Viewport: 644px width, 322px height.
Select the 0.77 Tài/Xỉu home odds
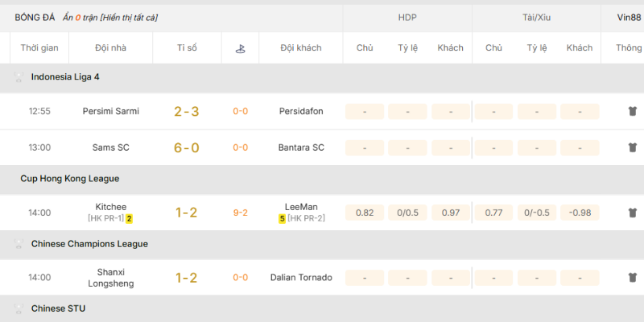point(493,213)
